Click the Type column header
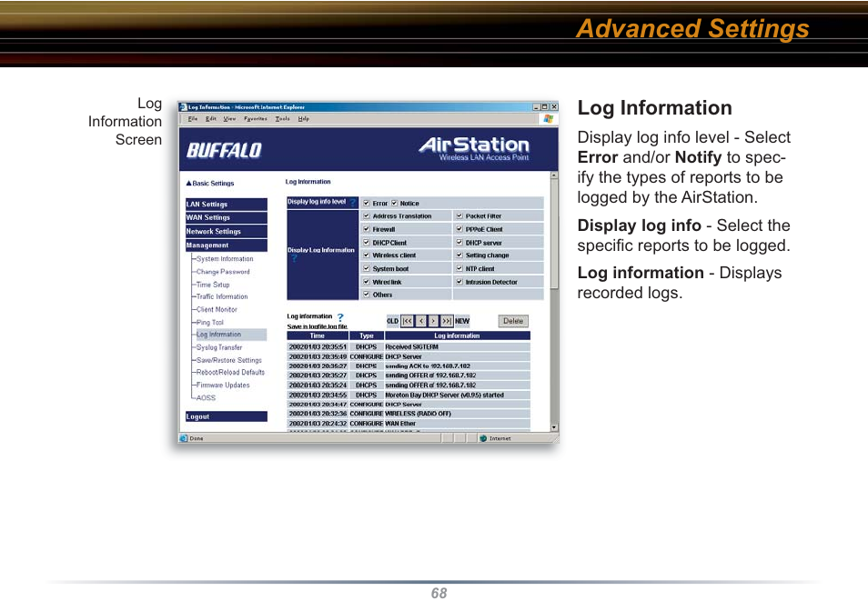This screenshot has width=868, height=601. (367, 336)
